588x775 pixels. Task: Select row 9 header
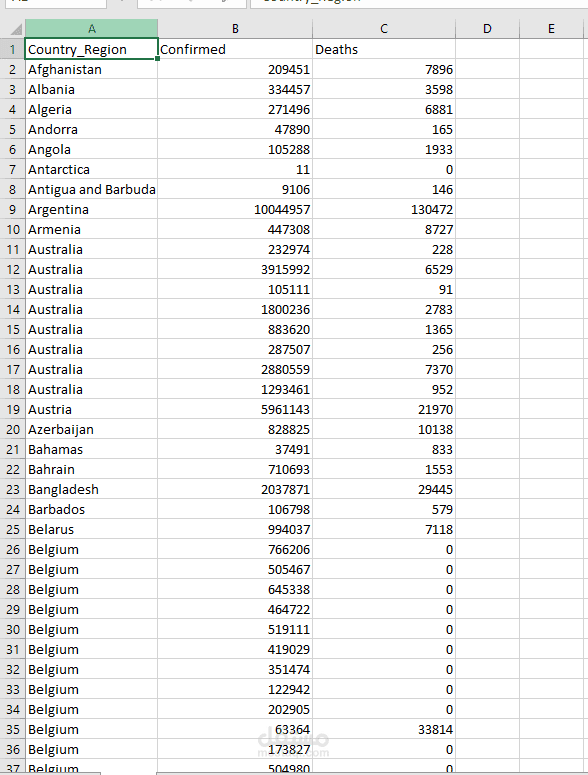coord(12,210)
